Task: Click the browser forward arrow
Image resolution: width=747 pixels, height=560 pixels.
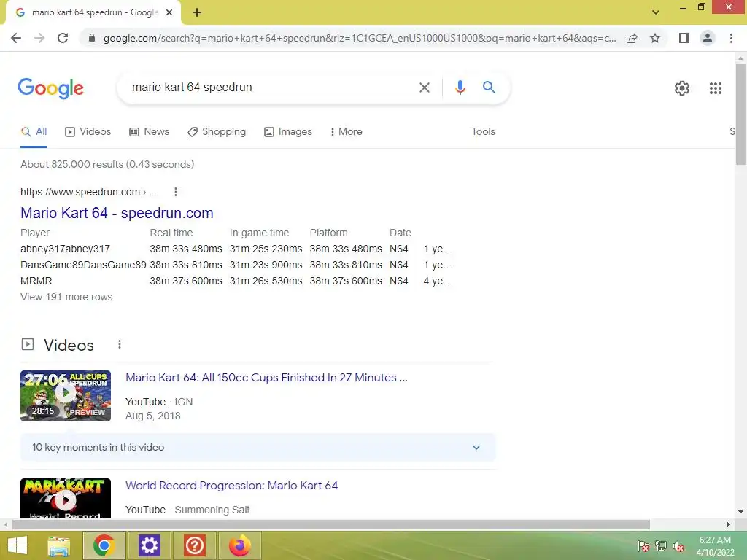Action: click(39, 38)
